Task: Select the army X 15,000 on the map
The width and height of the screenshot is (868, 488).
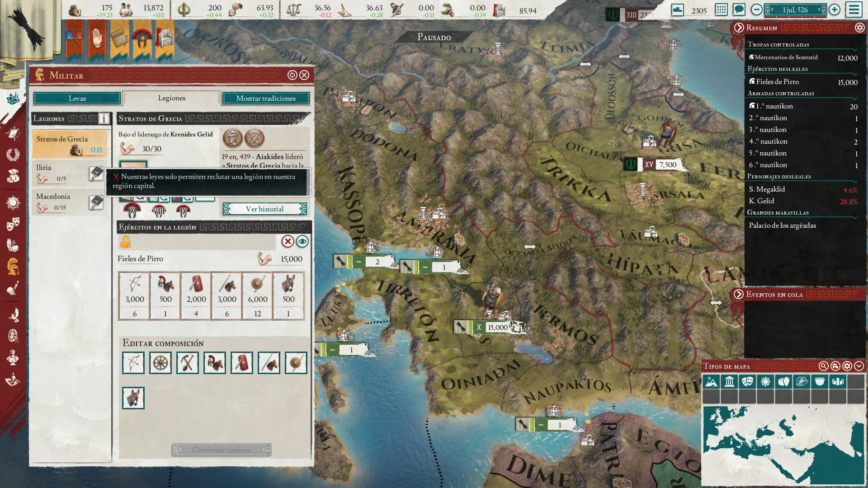Action: pyautogui.click(x=491, y=327)
